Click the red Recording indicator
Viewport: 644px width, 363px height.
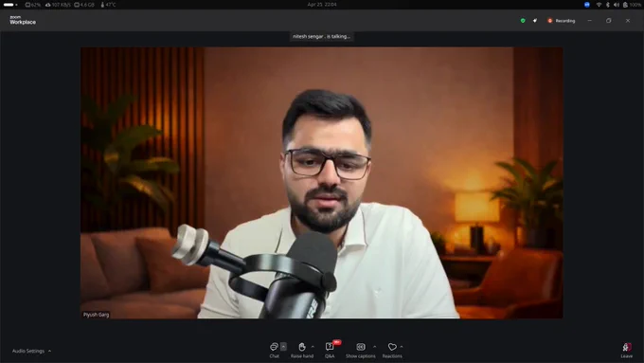(561, 21)
